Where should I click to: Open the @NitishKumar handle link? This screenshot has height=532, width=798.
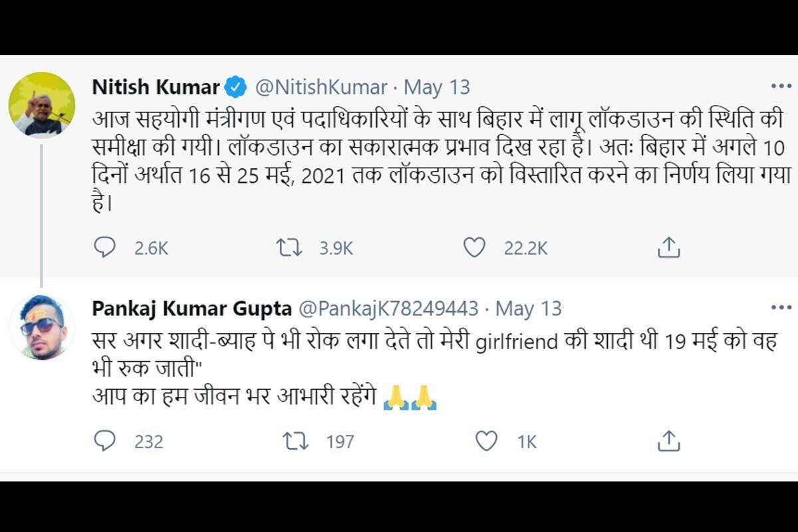tap(321, 87)
